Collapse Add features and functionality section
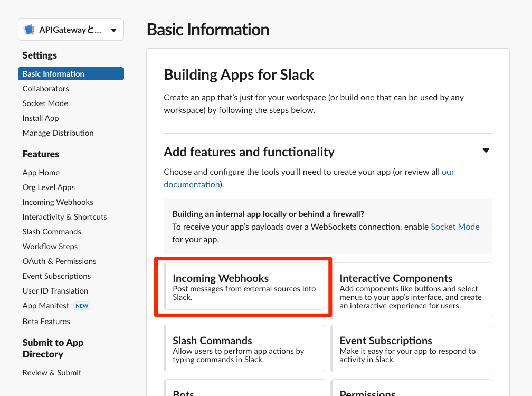 [486, 151]
